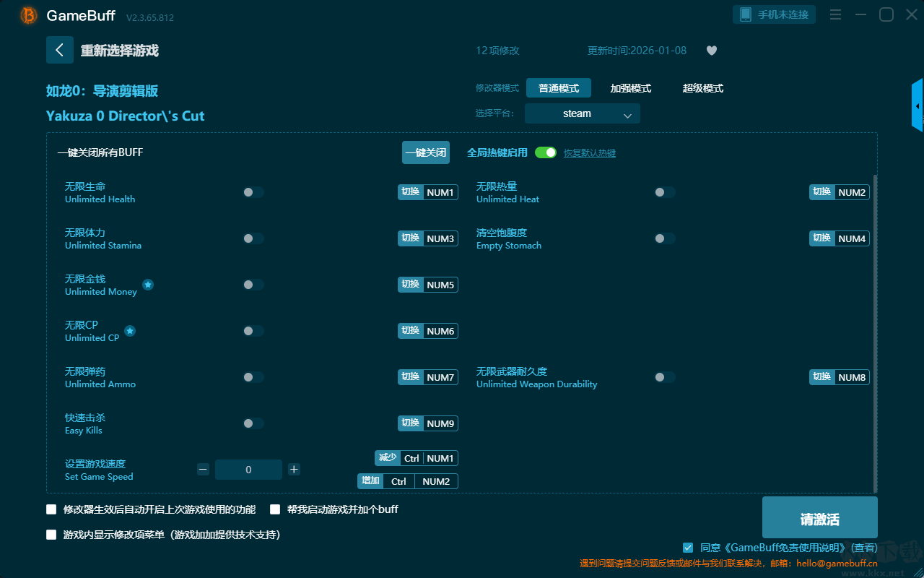Click 切换 button for NUM7 hotkey
Viewport: 924px width, 578px height.
point(411,377)
